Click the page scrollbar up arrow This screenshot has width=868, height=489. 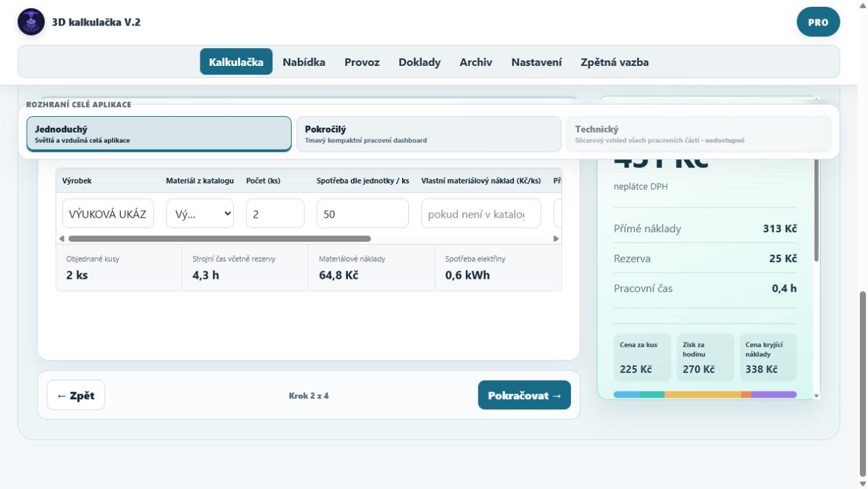click(x=863, y=5)
